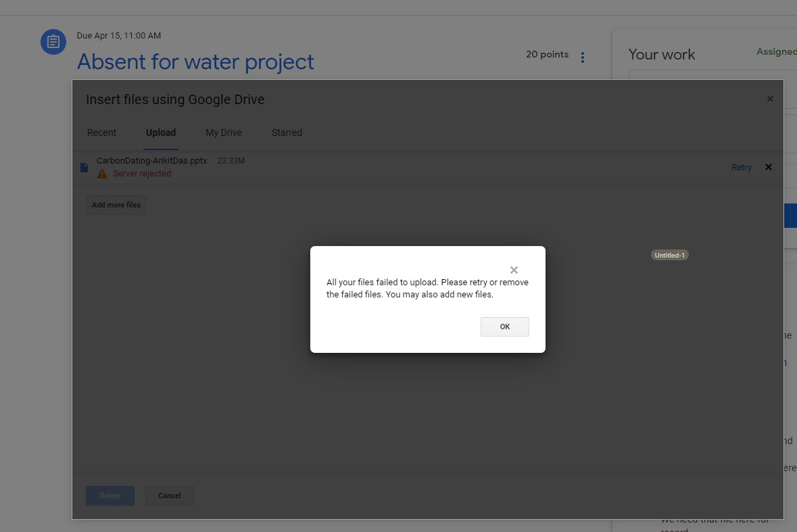Click the Absent for water project title
Image resolution: width=797 pixels, height=532 pixels.
tap(195, 62)
